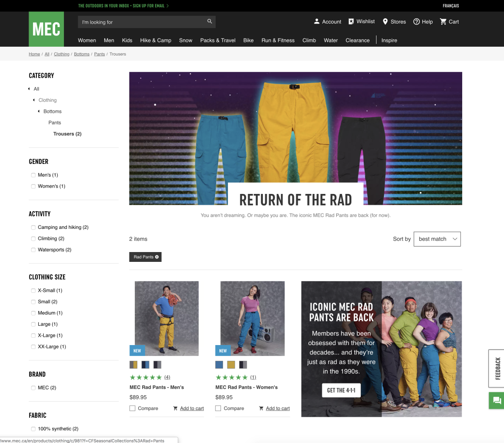Click Bottoms breadcrumb link

point(82,54)
